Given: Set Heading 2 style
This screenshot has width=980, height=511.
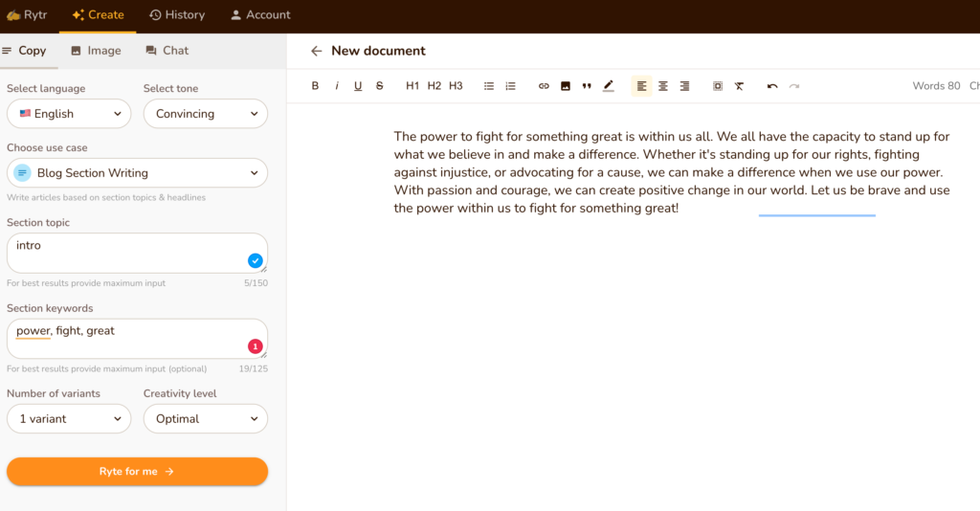Looking at the screenshot, I should [x=434, y=86].
